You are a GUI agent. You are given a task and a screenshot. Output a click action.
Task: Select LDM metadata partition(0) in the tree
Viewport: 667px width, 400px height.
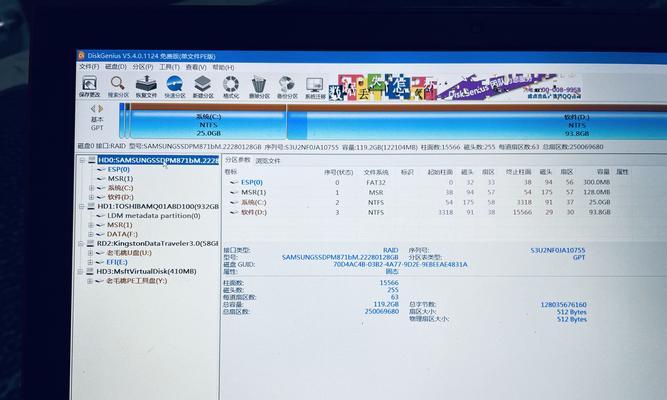point(153,216)
